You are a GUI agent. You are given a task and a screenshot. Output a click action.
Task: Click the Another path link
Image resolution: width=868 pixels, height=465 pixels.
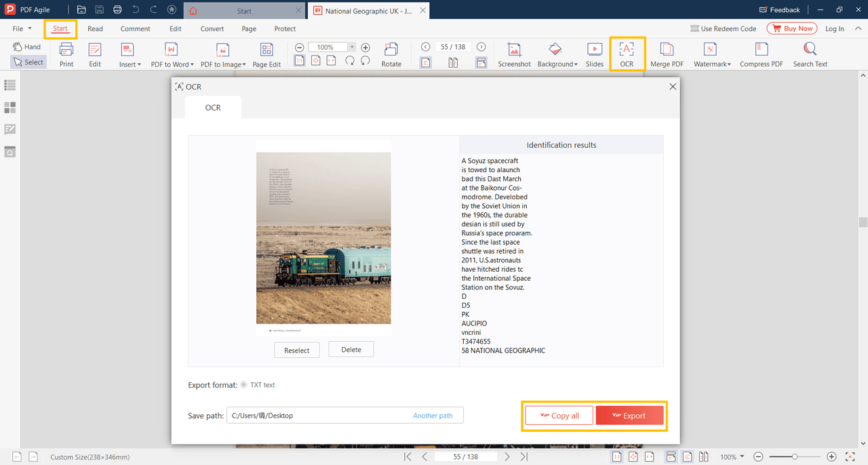(x=433, y=415)
